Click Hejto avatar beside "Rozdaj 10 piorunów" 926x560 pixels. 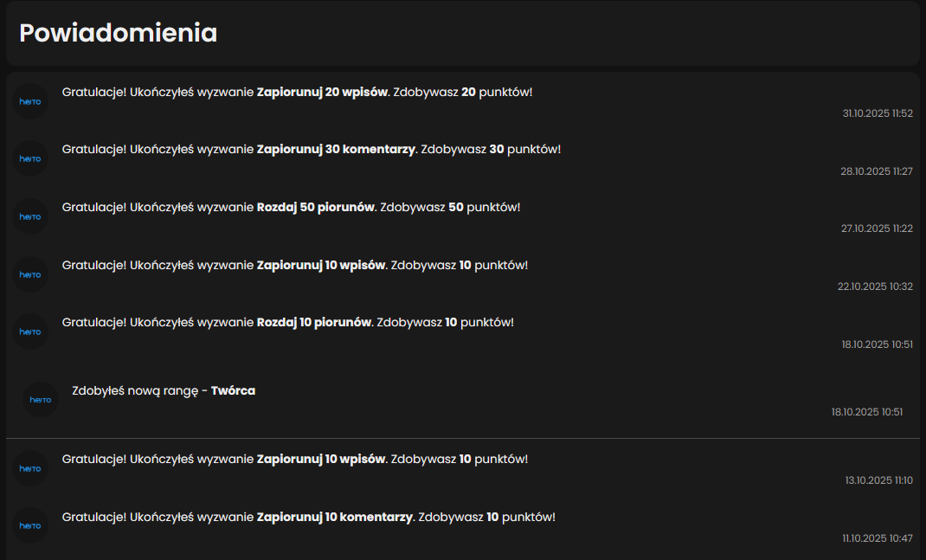coord(30,331)
